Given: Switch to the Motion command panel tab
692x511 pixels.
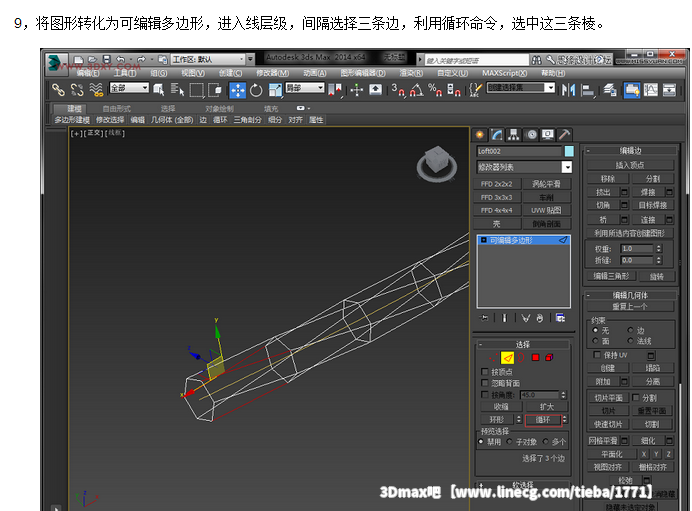Looking at the screenshot, I should tap(532, 135).
